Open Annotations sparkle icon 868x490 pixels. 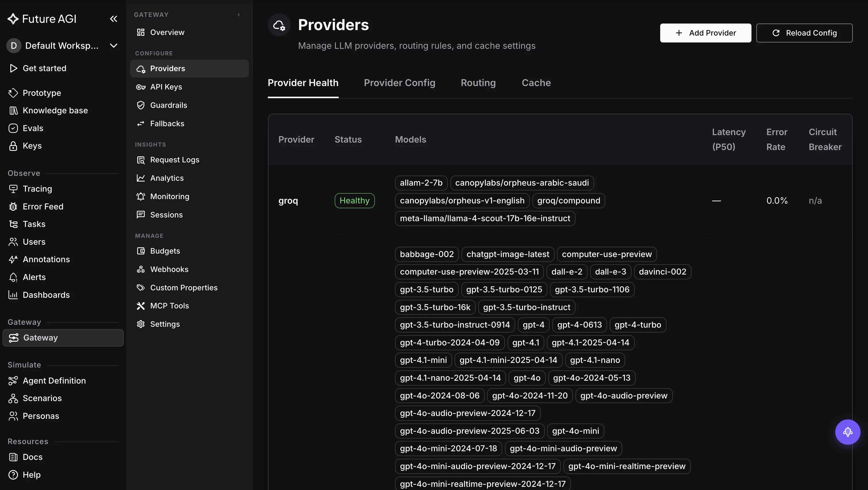(x=13, y=259)
